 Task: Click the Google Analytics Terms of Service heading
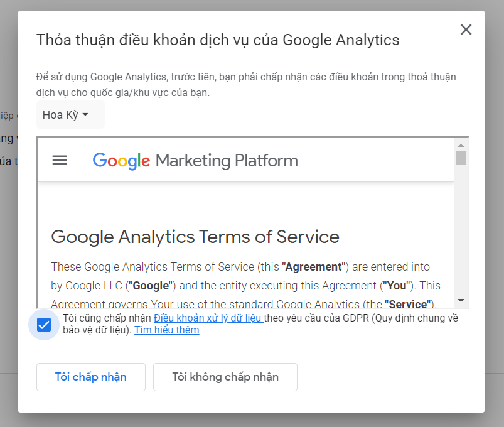[x=195, y=237]
